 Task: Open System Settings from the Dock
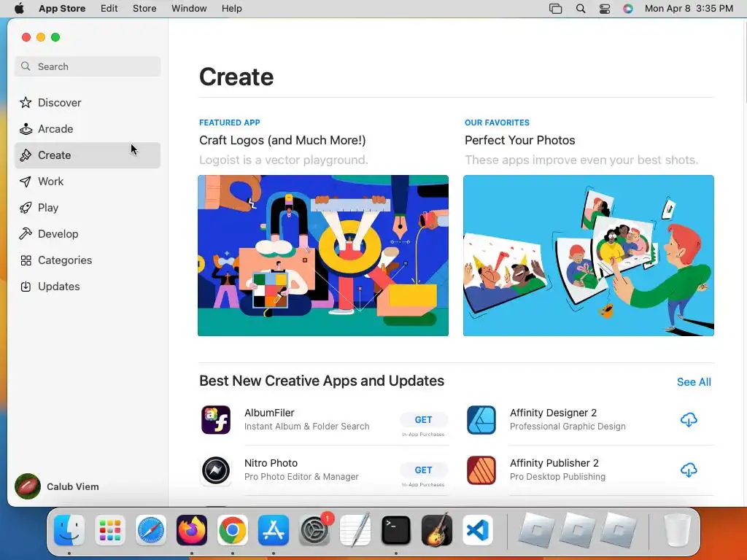(314, 530)
